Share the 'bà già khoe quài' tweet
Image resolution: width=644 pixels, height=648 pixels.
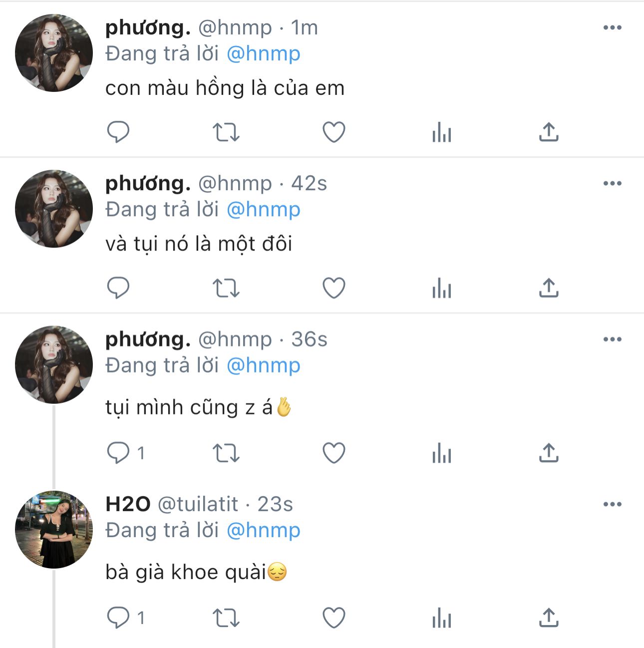click(x=548, y=618)
